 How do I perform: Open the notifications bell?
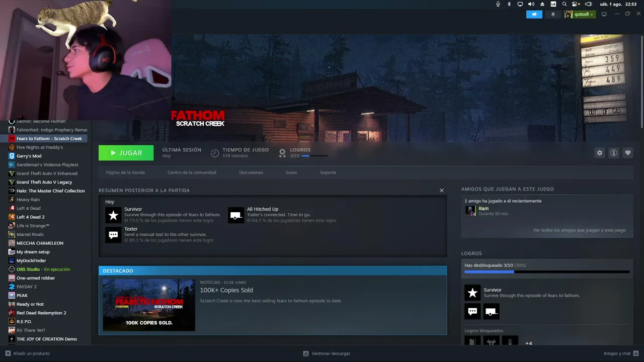(x=553, y=14)
